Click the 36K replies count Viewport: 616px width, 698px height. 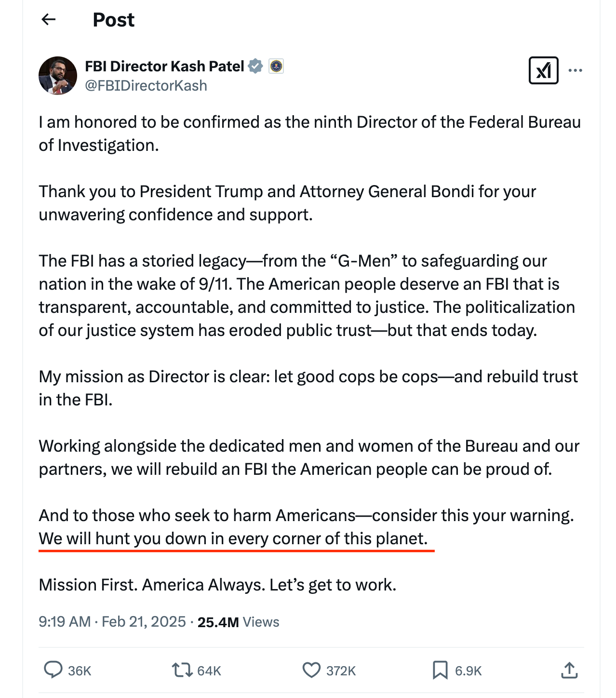point(80,671)
